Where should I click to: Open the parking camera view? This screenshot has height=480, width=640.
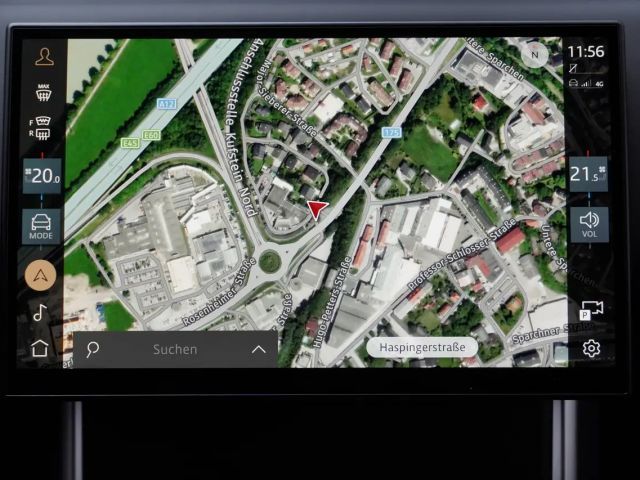tap(591, 311)
